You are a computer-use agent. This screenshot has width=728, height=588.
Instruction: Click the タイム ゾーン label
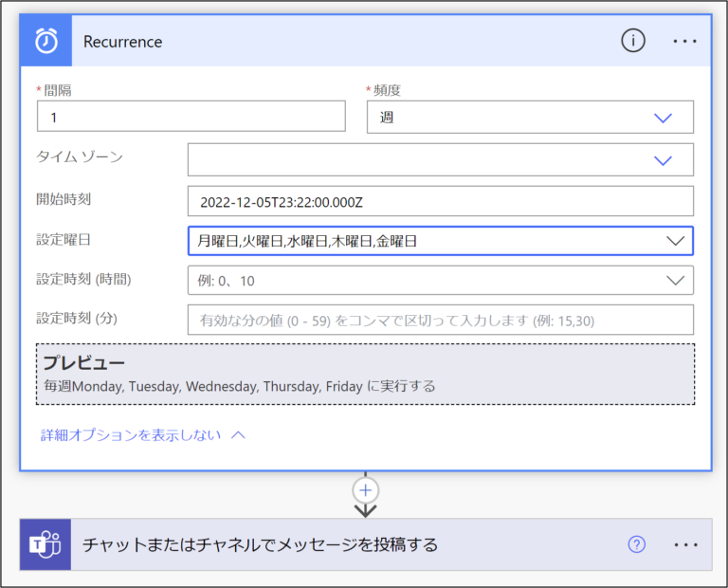point(80,157)
